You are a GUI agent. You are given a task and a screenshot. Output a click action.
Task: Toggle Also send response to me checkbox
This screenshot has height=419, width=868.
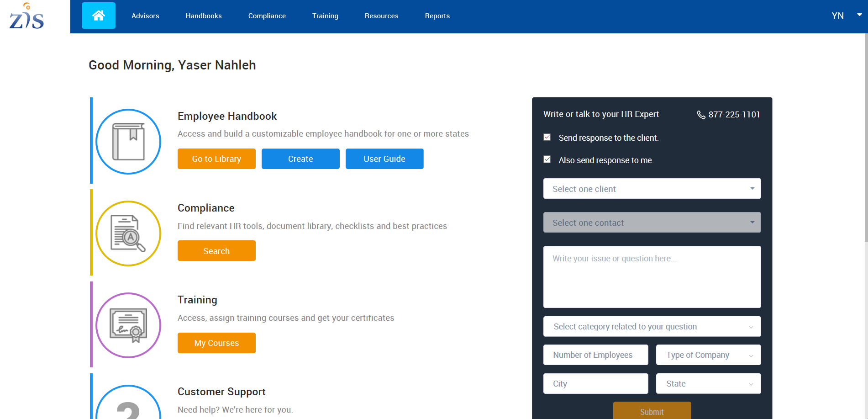click(x=547, y=159)
